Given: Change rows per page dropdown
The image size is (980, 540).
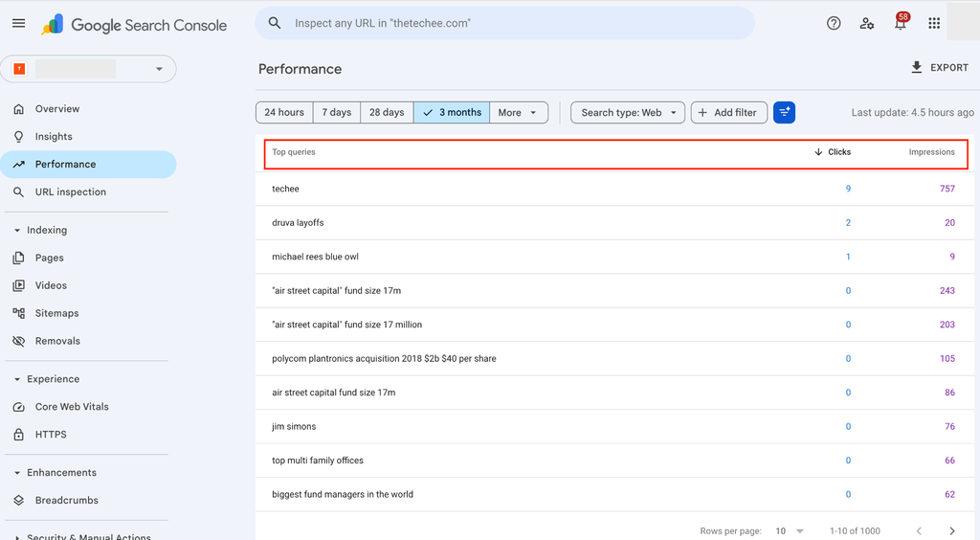Looking at the screenshot, I should coord(790,530).
